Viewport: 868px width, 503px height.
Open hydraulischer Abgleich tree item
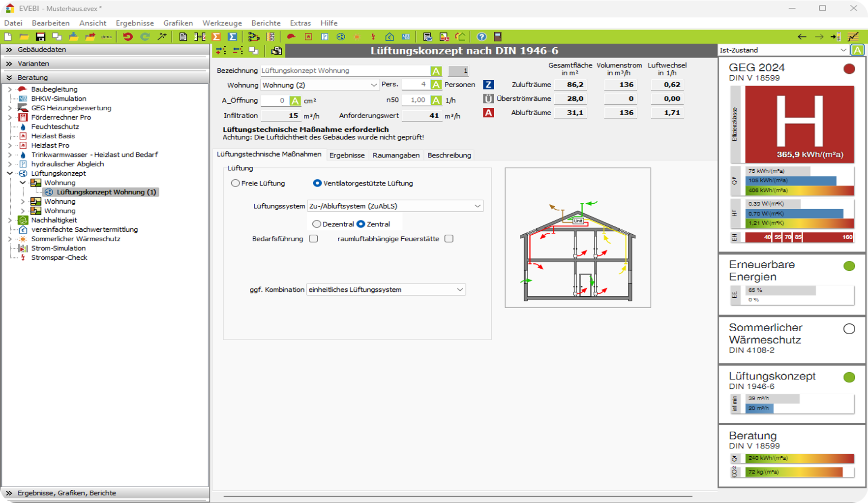click(67, 164)
